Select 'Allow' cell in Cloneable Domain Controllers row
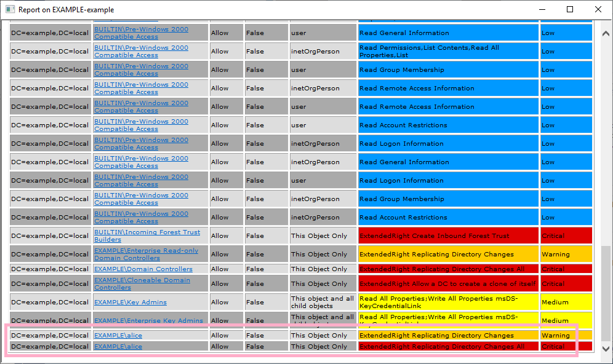 pos(226,284)
